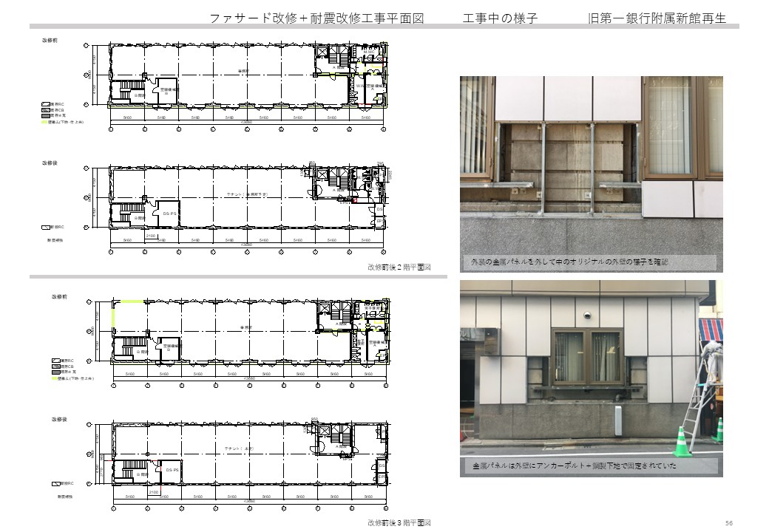Click the dome security camera above the window
Screen dimensions: 769x532
[587, 314]
